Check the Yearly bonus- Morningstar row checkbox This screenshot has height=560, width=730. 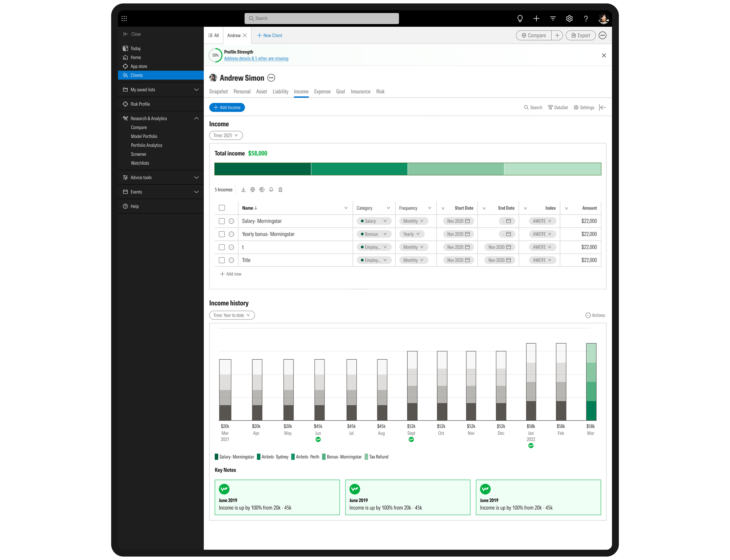click(222, 234)
